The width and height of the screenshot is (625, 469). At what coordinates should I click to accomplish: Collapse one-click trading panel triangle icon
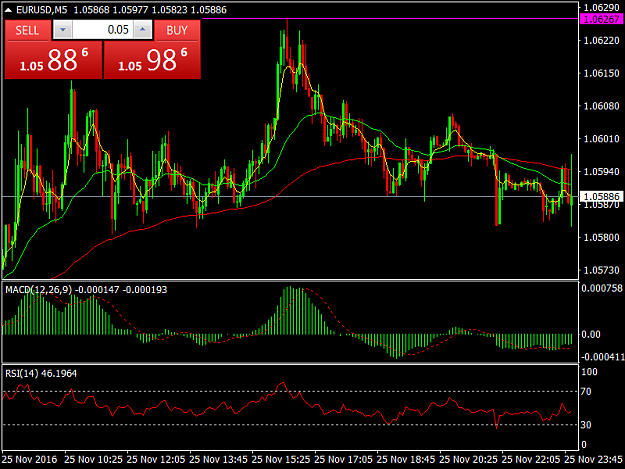click(x=8, y=10)
